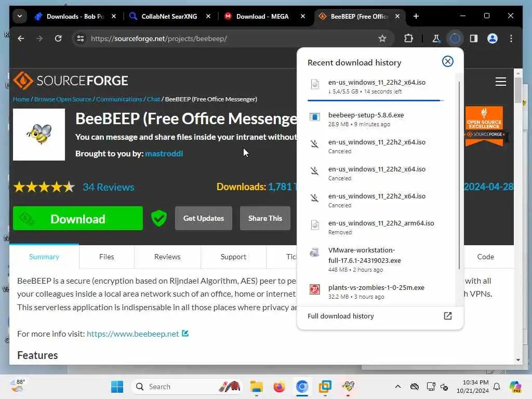532x399 pixels.
Task: Click the download progress bar
Action: 375,100
